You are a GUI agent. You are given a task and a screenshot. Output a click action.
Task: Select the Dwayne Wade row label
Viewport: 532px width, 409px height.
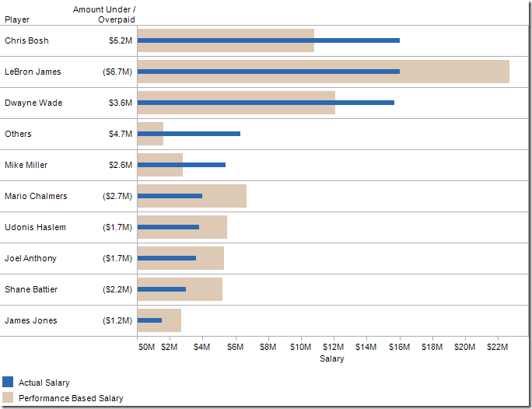click(33, 103)
